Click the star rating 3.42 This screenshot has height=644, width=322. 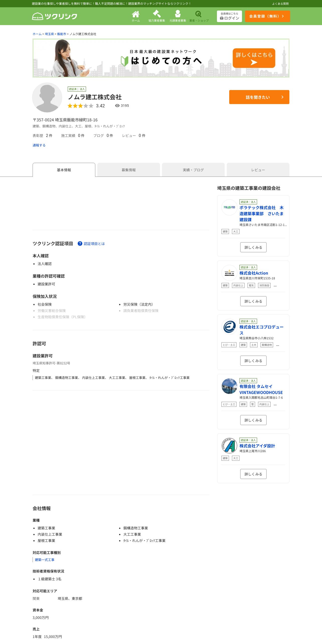[x=86, y=106]
